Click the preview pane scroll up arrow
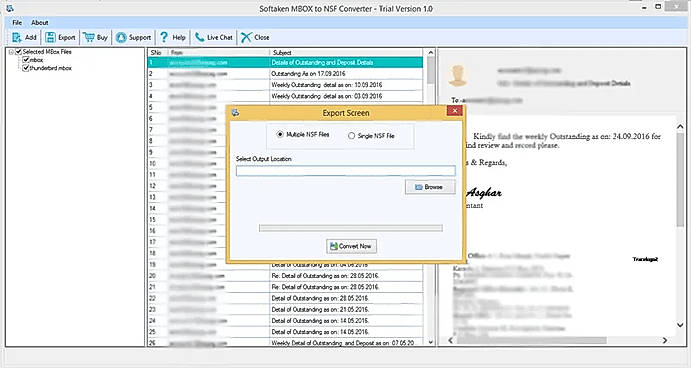The image size is (691, 368). click(x=680, y=127)
